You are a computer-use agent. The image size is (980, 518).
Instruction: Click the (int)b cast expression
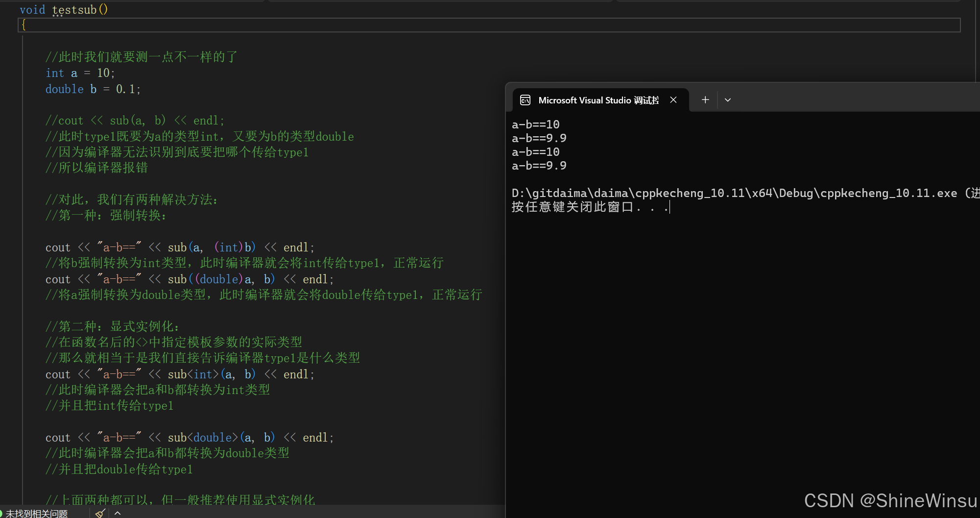pyautogui.click(x=235, y=247)
